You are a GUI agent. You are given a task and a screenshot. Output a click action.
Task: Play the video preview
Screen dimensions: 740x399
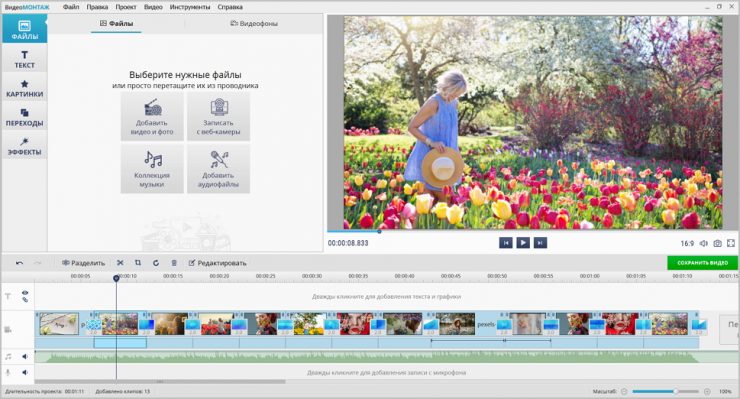523,243
